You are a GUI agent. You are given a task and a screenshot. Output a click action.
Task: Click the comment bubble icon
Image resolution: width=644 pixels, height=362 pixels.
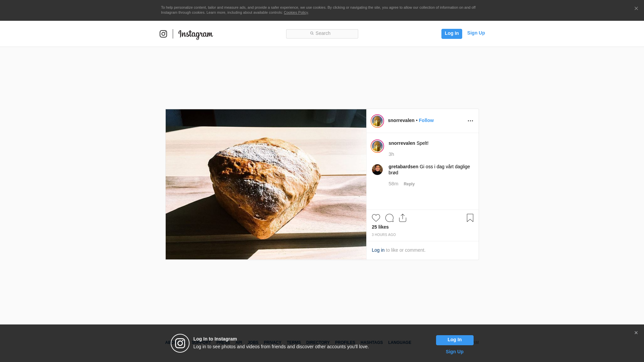389,218
